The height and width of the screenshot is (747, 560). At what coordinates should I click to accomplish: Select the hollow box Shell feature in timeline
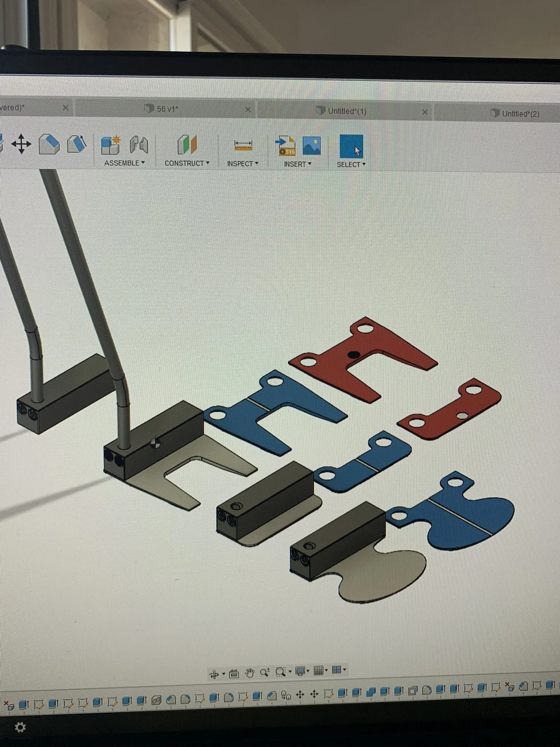point(413,690)
